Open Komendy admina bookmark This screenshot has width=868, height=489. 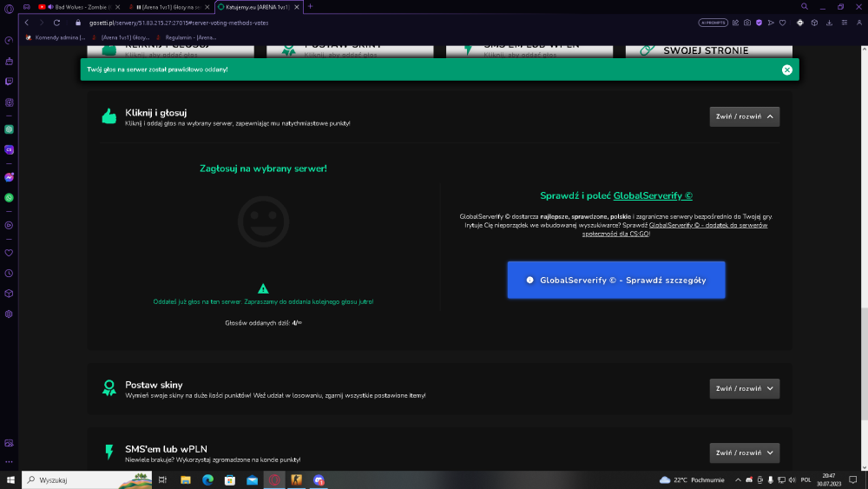[x=56, y=37]
